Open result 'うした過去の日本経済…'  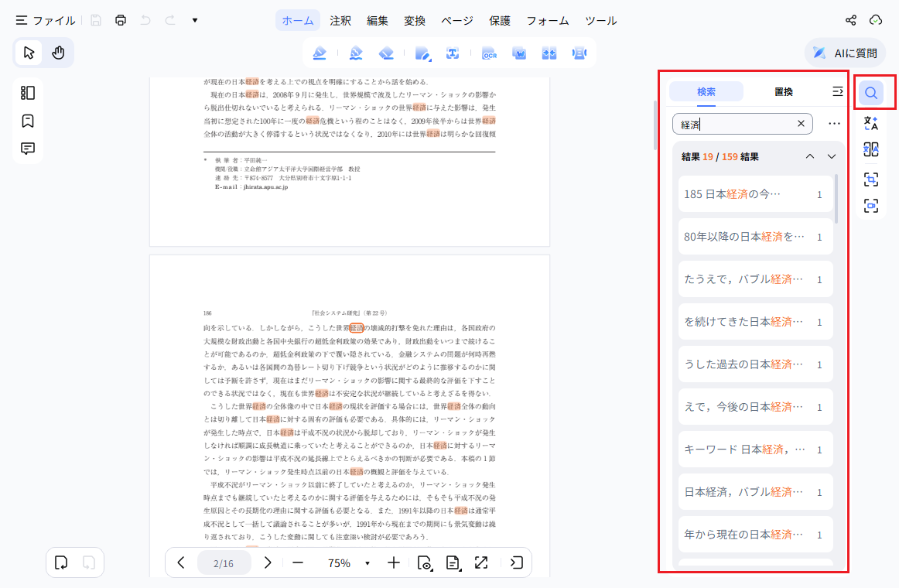pyautogui.click(x=756, y=364)
